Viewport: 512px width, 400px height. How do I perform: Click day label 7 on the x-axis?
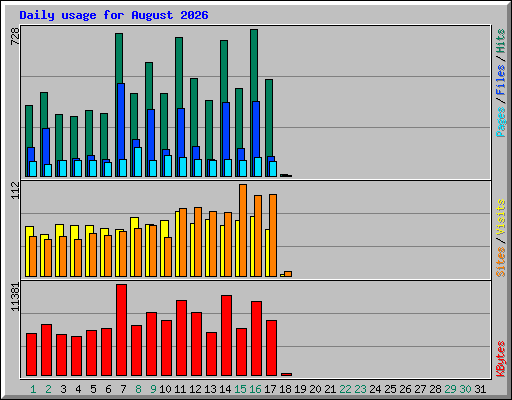(x=123, y=389)
